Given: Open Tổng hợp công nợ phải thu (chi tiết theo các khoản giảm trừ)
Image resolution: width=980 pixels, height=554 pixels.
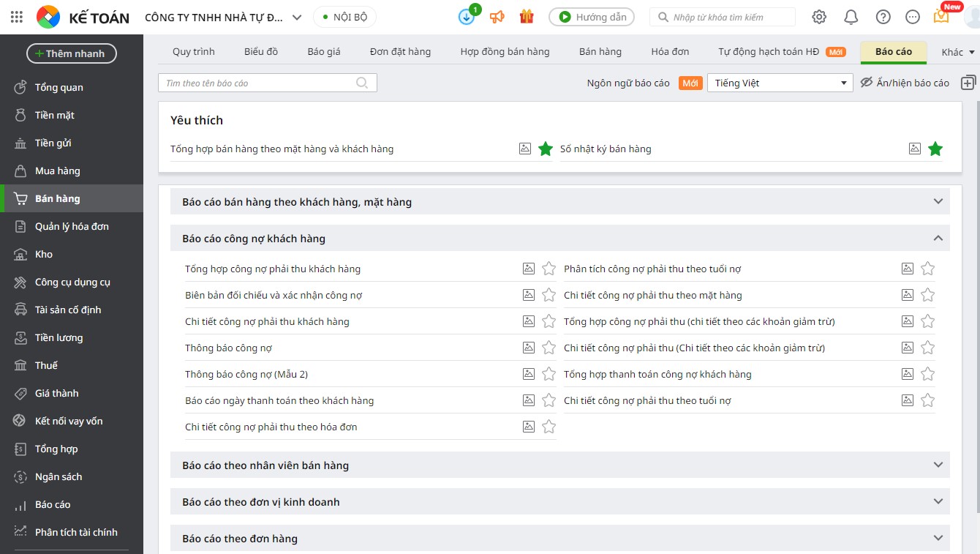Looking at the screenshot, I should click(x=699, y=321).
